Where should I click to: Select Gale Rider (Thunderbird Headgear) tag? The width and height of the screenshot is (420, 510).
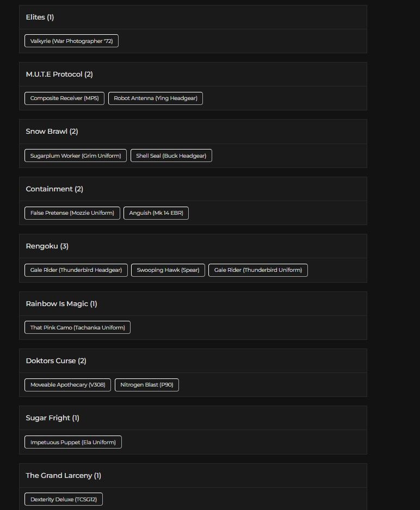[76, 270]
